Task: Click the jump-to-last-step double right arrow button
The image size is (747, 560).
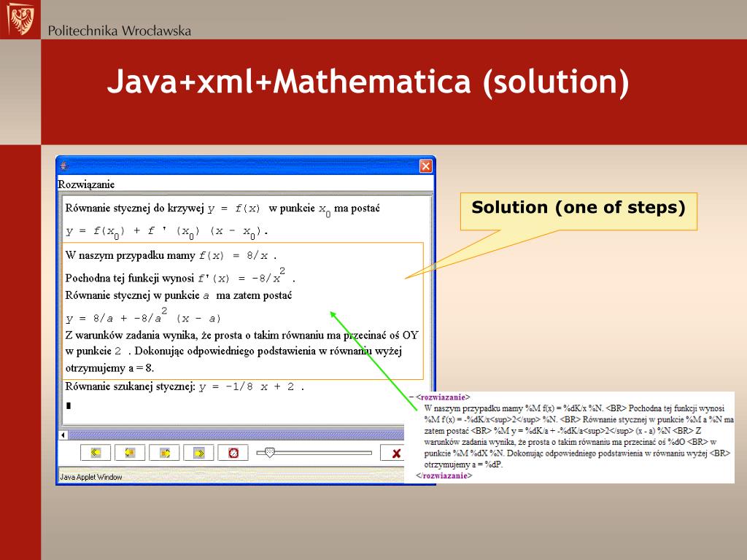Action: pos(198,453)
